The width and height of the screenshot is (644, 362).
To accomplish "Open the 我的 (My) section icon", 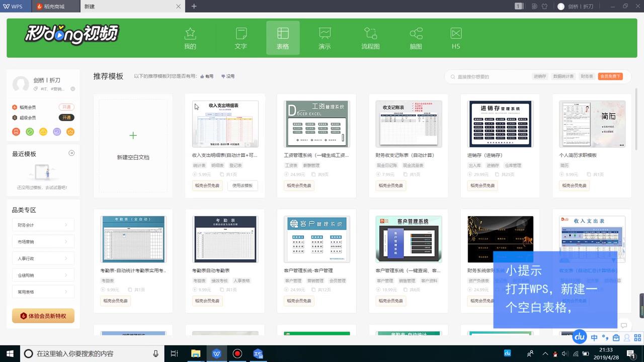I will [x=190, y=34].
